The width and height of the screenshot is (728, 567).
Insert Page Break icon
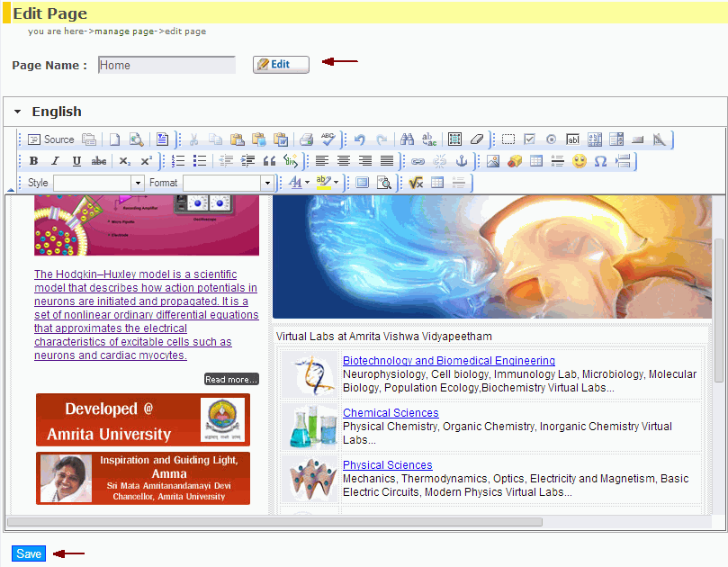click(623, 161)
